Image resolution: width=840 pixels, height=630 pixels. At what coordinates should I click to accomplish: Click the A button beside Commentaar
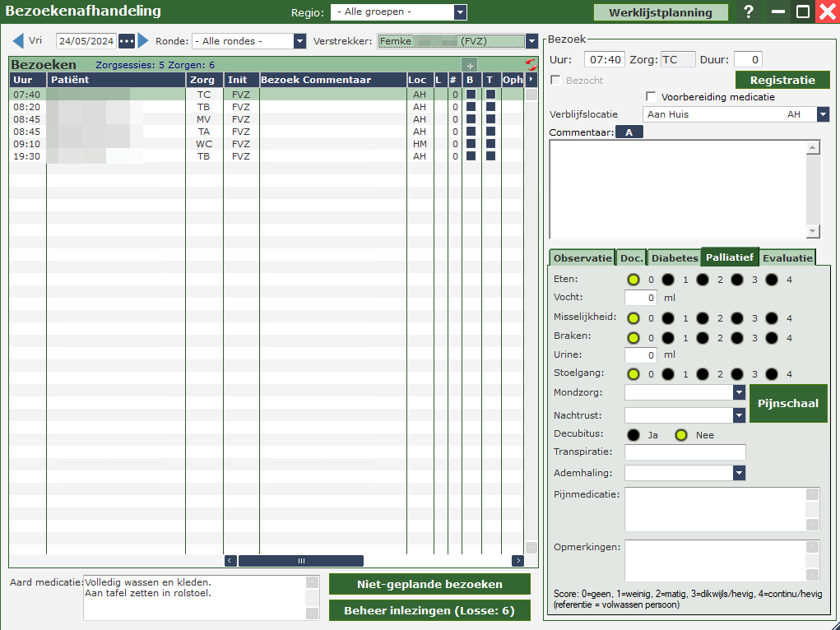tap(629, 132)
